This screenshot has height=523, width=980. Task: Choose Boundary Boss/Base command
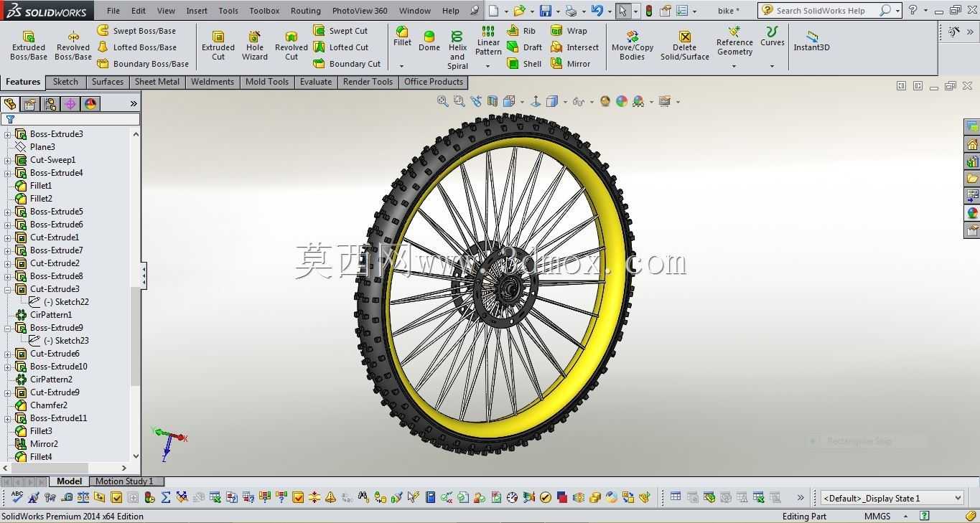143,64
